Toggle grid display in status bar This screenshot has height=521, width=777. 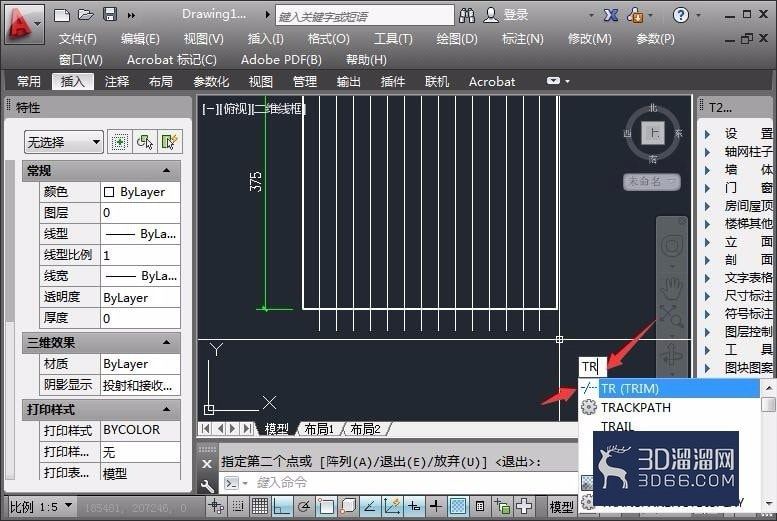[260, 506]
